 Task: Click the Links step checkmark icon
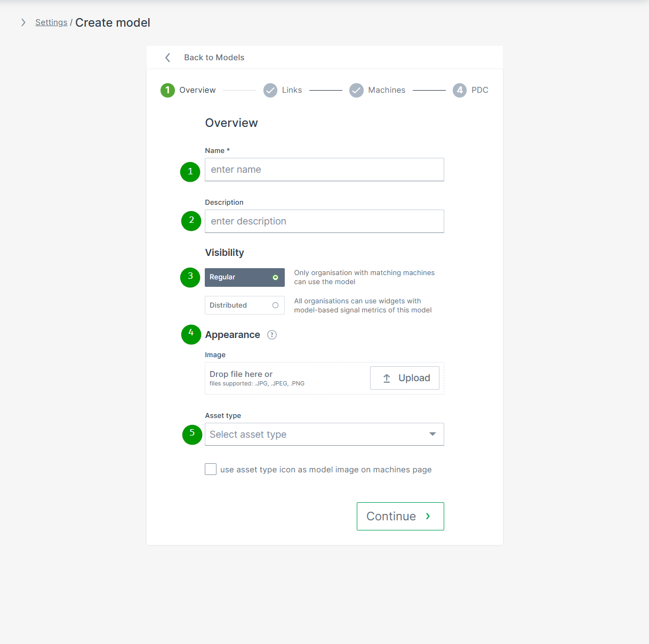pos(270,90)
